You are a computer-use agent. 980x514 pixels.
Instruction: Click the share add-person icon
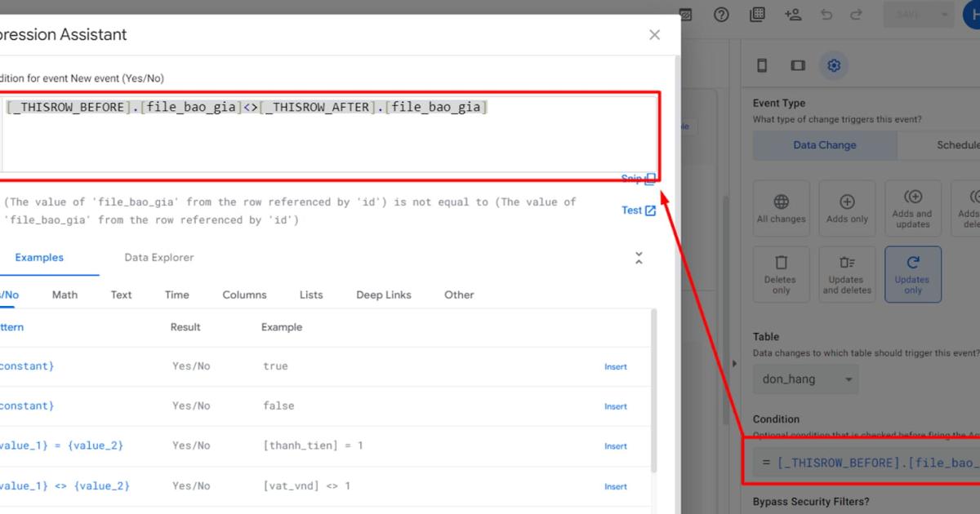click(x=792, y=15)
